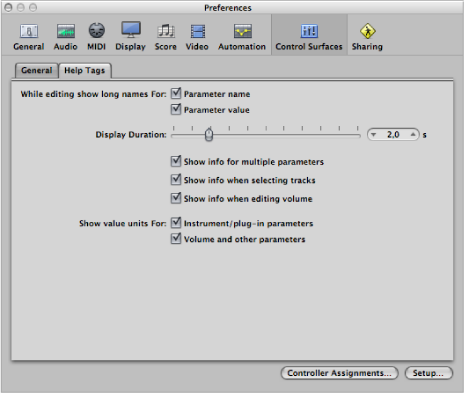The width and height of the screenshot is (464, 393).
Task: Uncheck the Parameter value checkbox
Action: (x=176, y=109)
